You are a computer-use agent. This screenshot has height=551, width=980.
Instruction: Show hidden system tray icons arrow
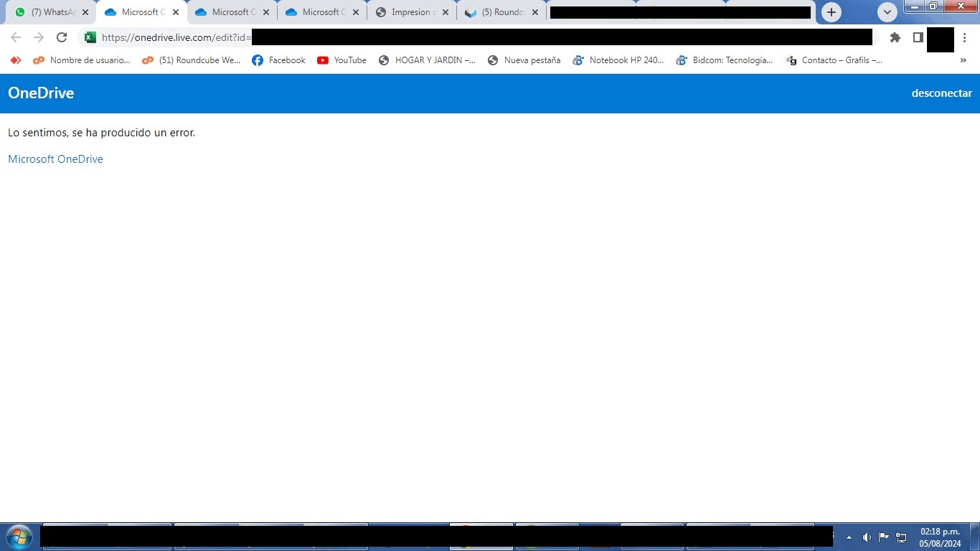tap(849, 537)
